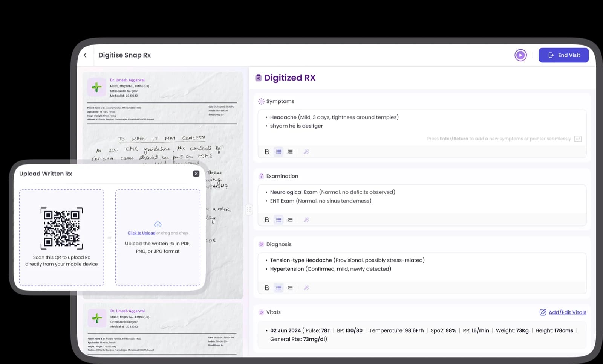Click the cloud upload icon
This screenshot has height=364, width=603.
point(158,224)
